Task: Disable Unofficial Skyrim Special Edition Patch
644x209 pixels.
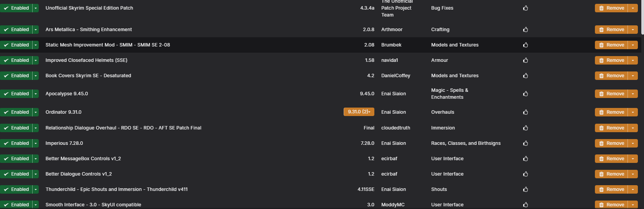Action: click(16, 8)
